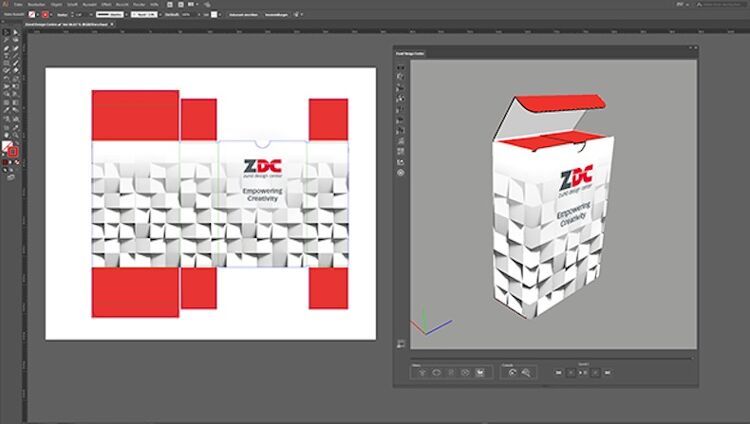Select the Zoom tool in tools panel
This screenshot has height=424, width=750.
tap(16, 135)
